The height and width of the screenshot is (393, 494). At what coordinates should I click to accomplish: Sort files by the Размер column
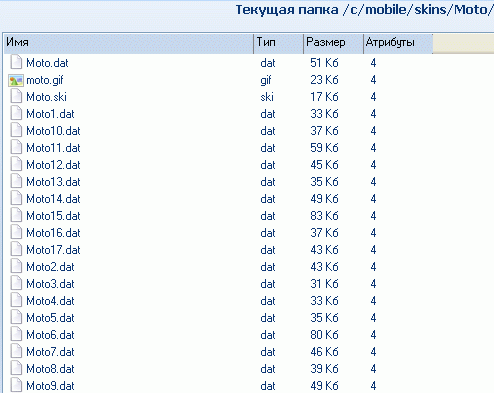point(333,43)
